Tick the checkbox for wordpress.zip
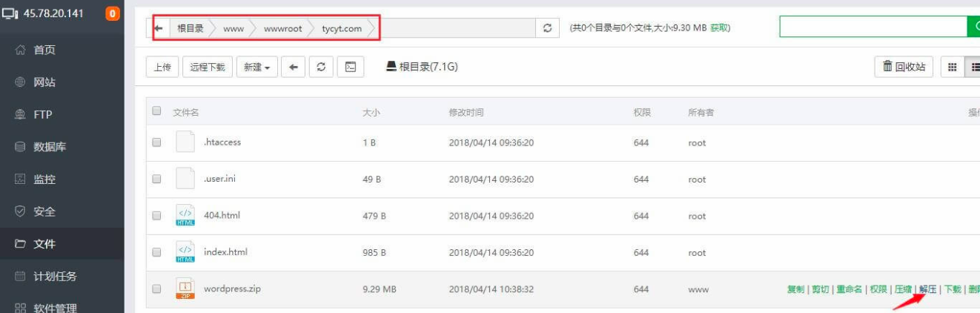 click(156, 289)
